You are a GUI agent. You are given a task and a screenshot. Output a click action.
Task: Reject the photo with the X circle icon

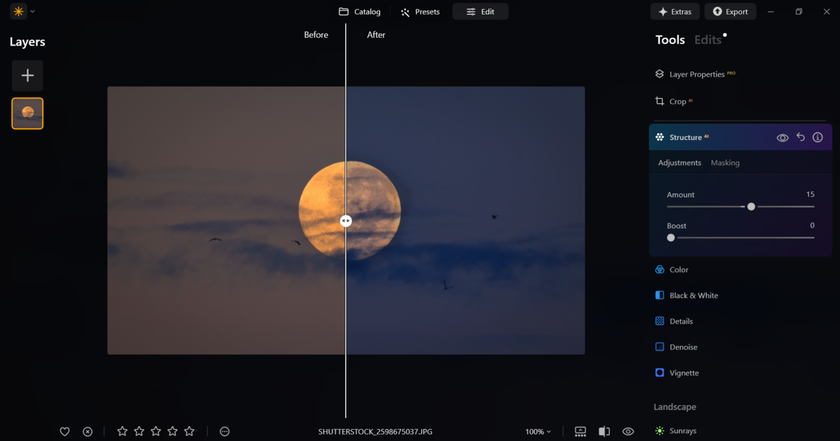pos(87,431)
